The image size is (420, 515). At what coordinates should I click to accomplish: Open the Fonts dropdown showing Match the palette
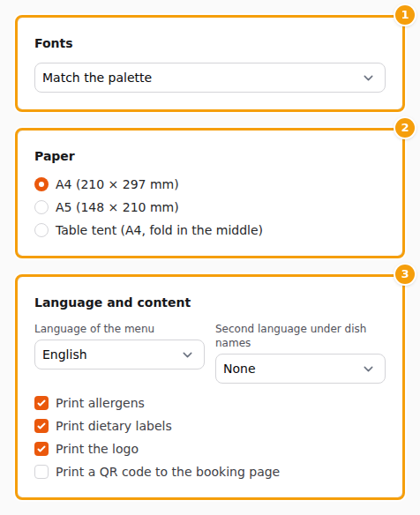[x=210, y=78]
